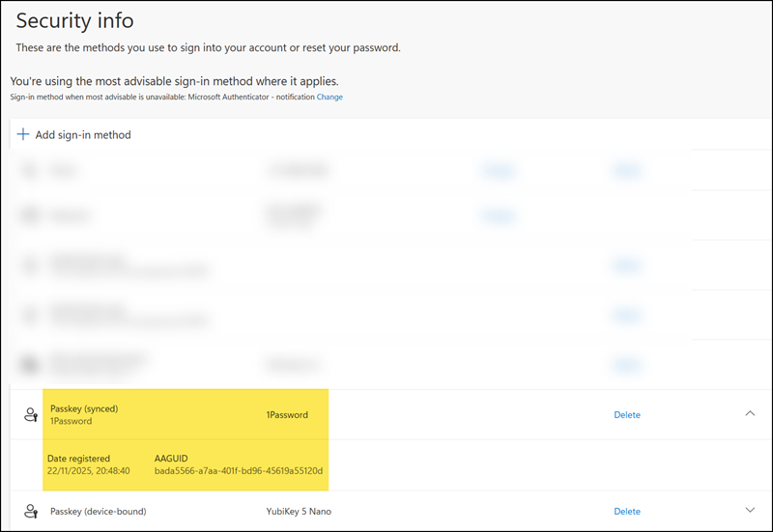Click Change next to Microsoft Authenticator notification

[329, 98]
